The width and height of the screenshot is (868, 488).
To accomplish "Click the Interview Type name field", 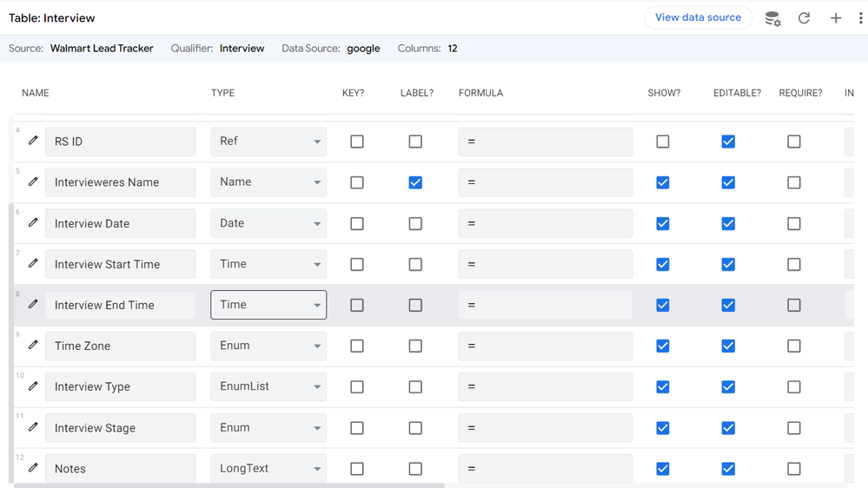I will click(121, 386).
